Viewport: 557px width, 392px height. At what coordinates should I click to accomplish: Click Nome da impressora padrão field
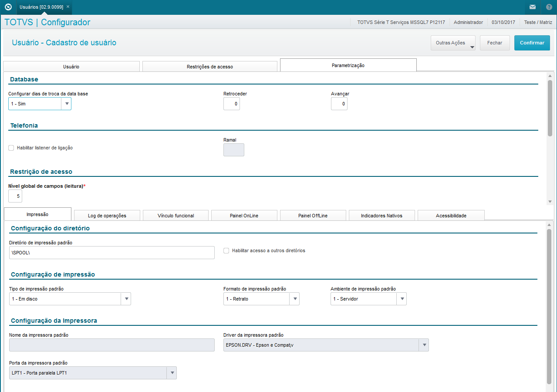pos(112,345)
